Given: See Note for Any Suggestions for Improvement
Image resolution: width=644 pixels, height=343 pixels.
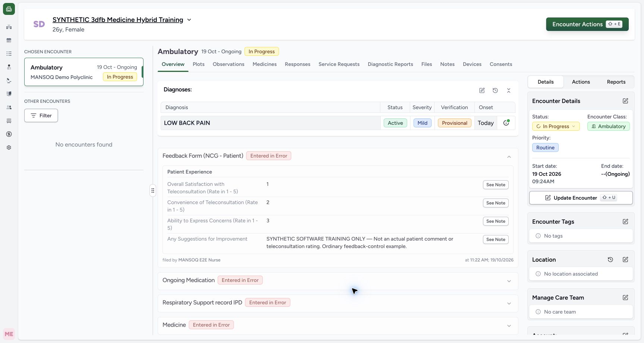Looking at the screenshot, I should point(496,239).
